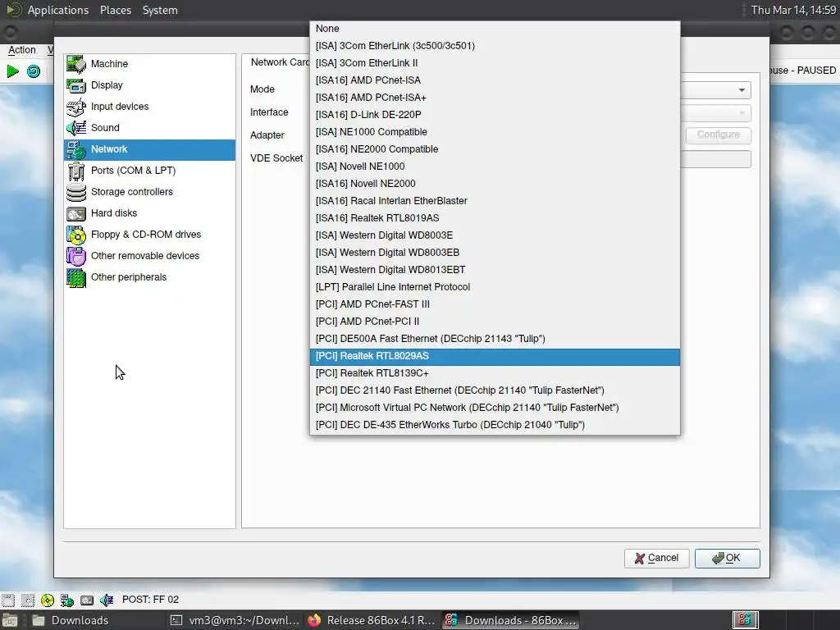The image size is (840, 630).
Task: Open the Firefox Release 86Box taskbar item
Action: click(x=372, y=620)
